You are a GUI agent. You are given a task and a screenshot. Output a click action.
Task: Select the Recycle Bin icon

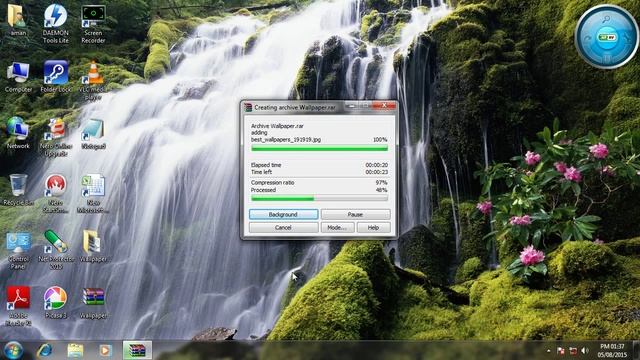tap(18, 189)
